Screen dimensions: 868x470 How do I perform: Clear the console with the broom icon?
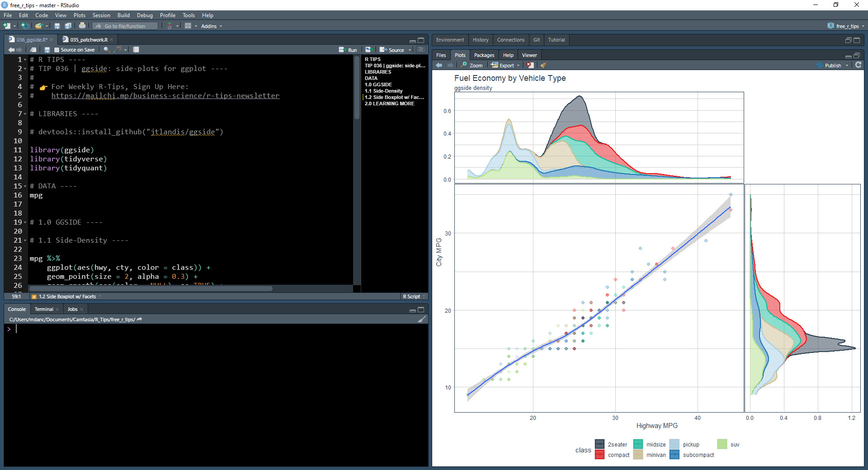coord(421,319)
